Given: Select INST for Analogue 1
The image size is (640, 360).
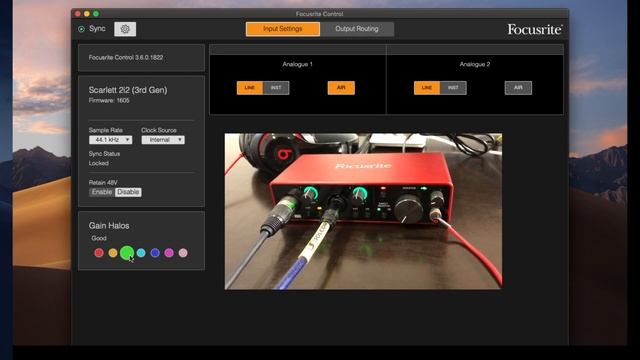Looking at the screenshot, I should click(x=276, y=88).
